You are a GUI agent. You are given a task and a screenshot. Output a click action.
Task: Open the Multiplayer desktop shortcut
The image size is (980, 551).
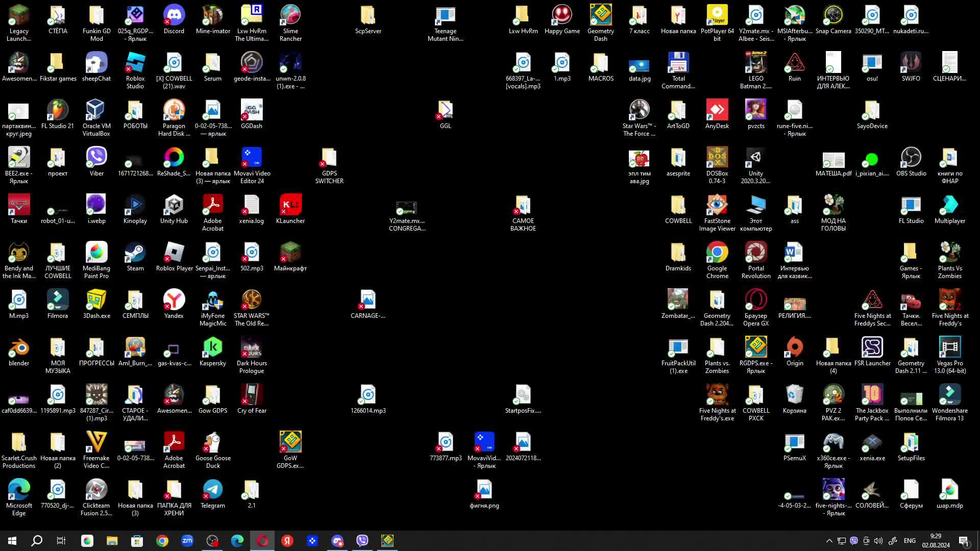(x=950, y=209)
